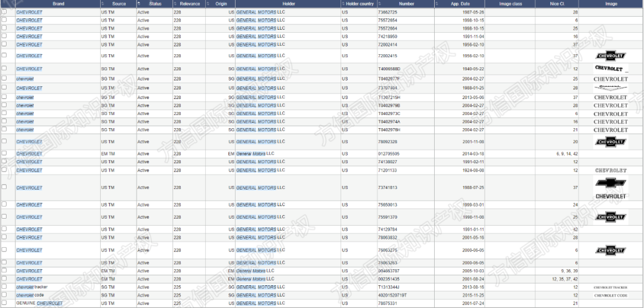Click the Nice Cl. column header
This screenshot has height=308, width=644.
(x=557, y=4)
